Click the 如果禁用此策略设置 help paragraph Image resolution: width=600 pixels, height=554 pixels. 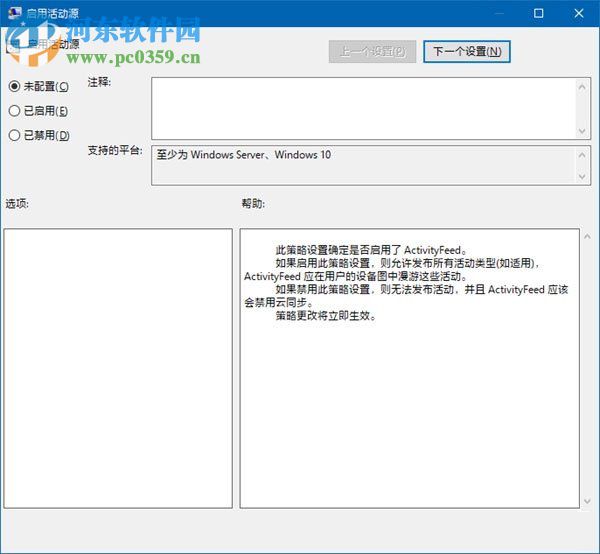[x=406, y=296]
